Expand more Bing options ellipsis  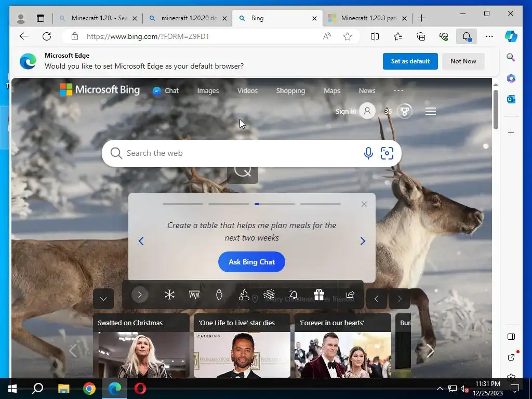click(x=398, y=90)
